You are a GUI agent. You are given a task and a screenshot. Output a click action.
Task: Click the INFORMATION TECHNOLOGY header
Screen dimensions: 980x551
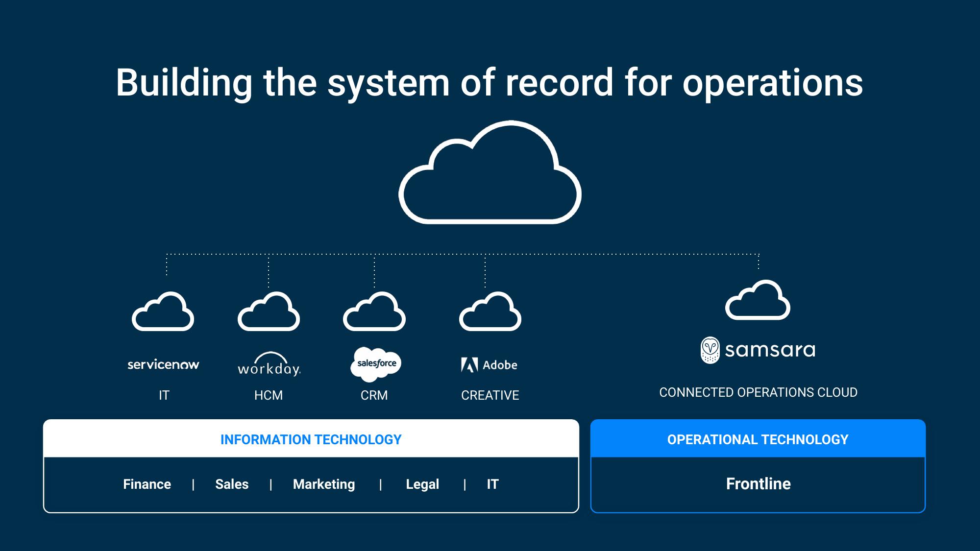(x=311, y=439)
